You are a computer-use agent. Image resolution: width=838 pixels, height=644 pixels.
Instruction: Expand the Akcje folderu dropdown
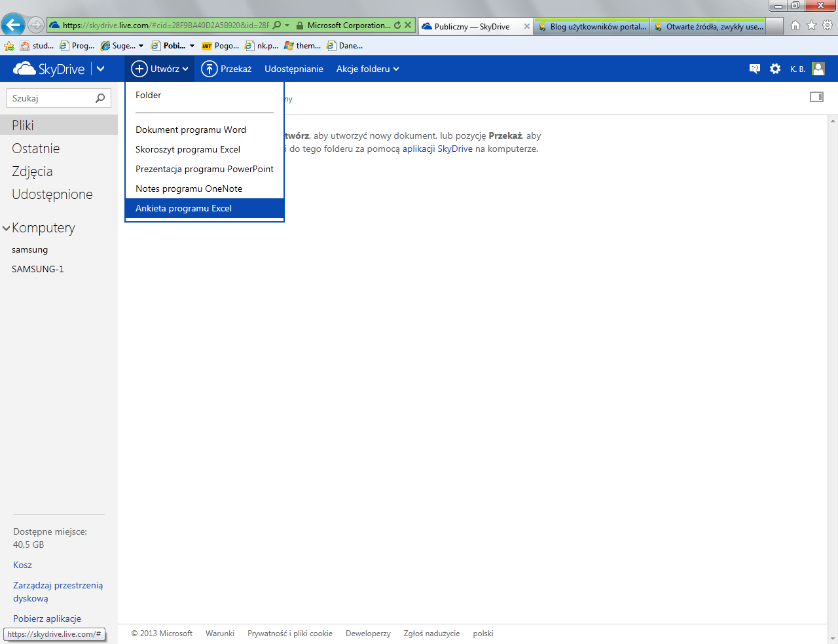click(368, 69)
